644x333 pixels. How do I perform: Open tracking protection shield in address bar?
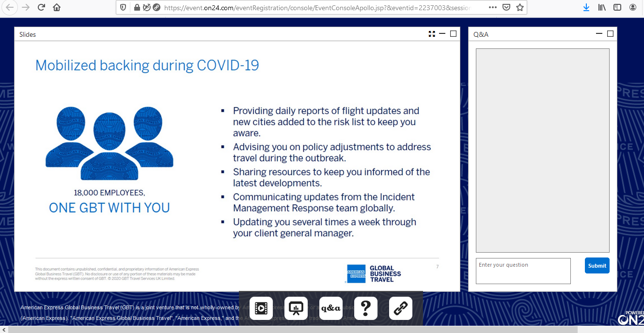click(x=123, y=8)
